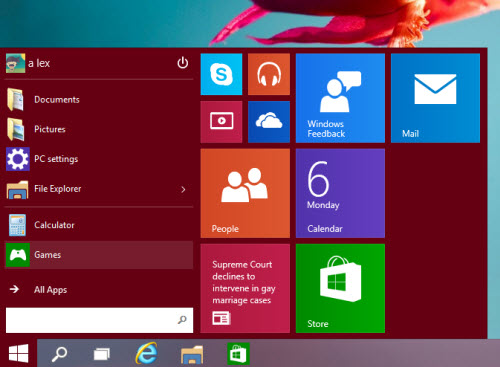Open the People tile
The height and width of the screenshot is (367, 500).
(x=245, y=193)
